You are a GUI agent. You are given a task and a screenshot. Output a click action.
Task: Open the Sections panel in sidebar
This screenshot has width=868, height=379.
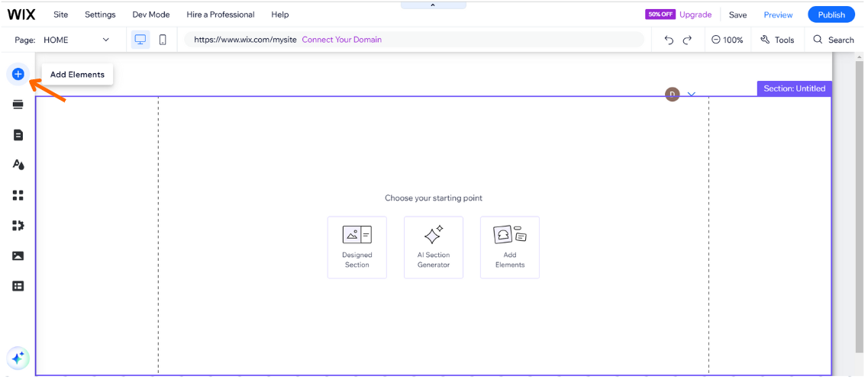point(18,104)
